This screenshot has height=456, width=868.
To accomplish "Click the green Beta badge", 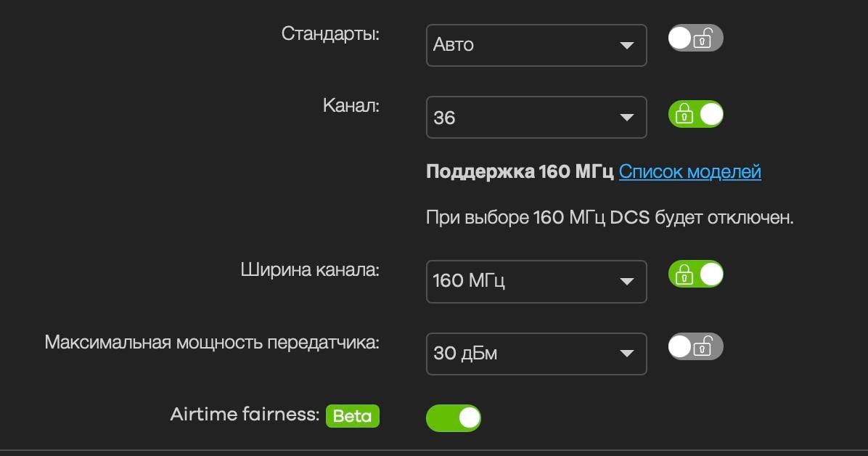I will click(352, 416).
